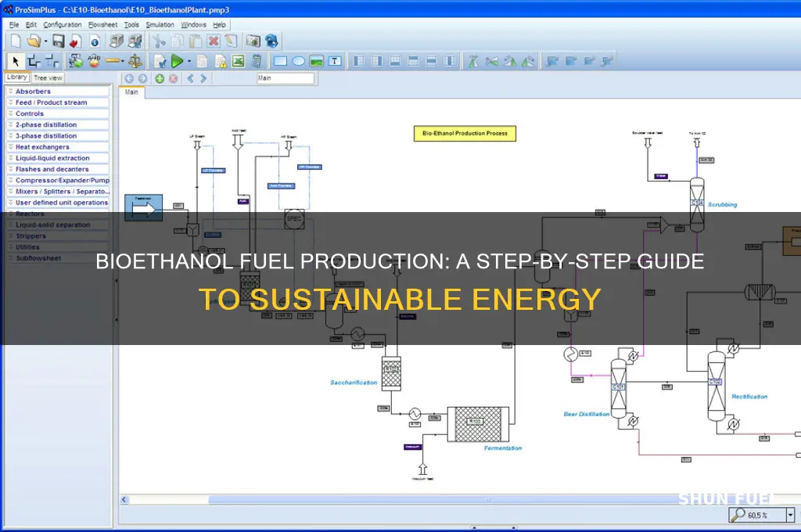Open the report with the warning sign icon

click(220, 61)
